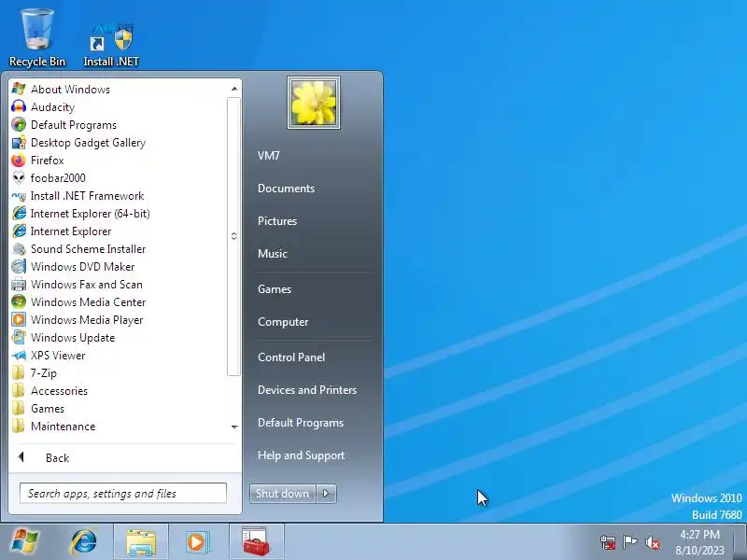Click the Sound Scheme Installer icon

[x=19, y=249]
